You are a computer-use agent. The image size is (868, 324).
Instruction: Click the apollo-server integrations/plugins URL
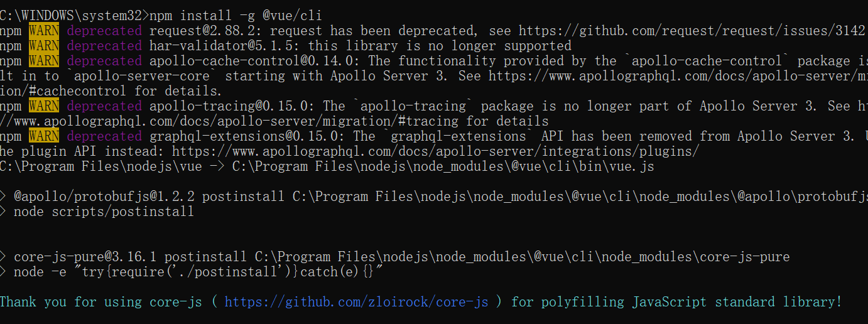pos(435,151)
